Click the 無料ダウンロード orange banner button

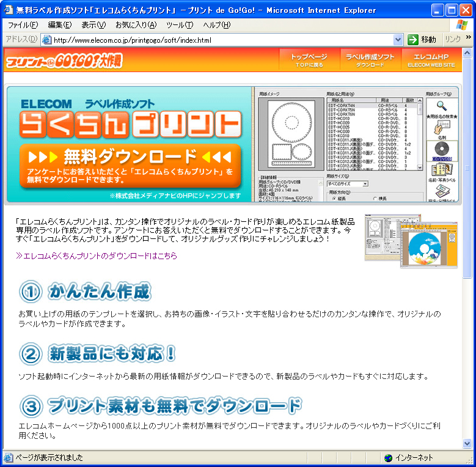(x=130, y=166)
